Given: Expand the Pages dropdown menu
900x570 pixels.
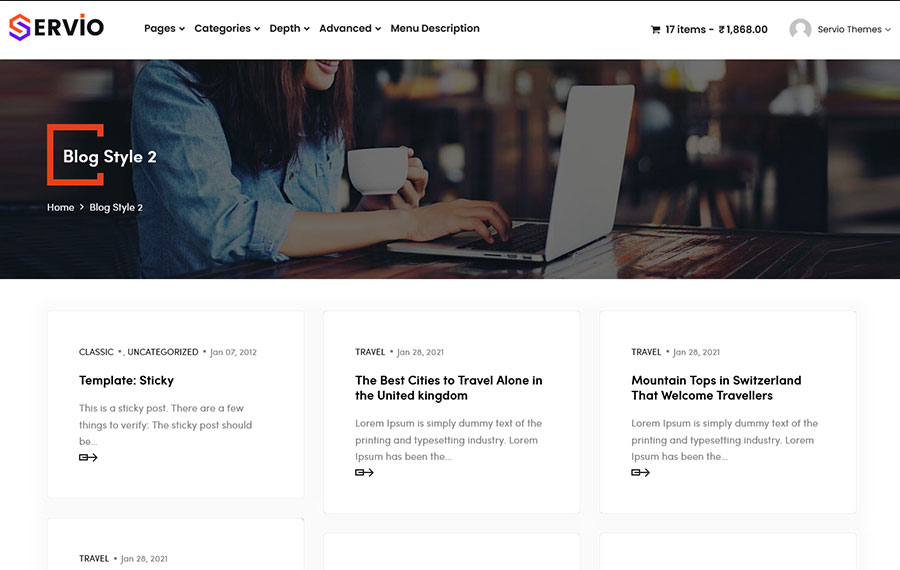Looking at the screenshot, I should [164, 29].
